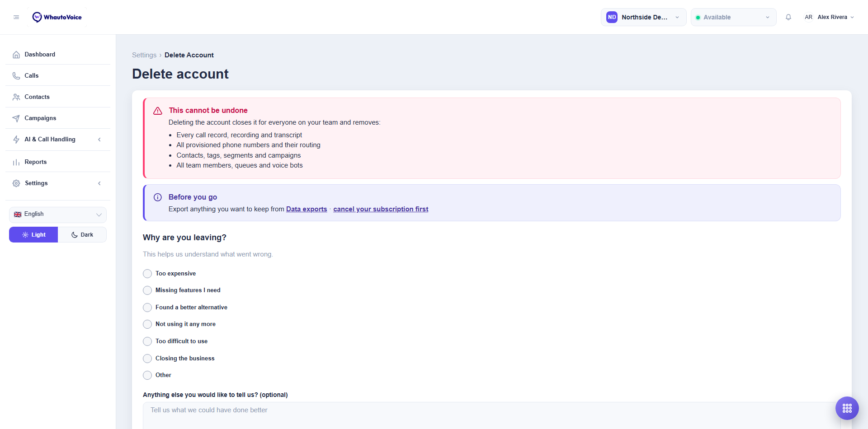This screenshot has width=868, height=429.
Task: Click the UK flag icon in language selector
Action: coord(18,214)
